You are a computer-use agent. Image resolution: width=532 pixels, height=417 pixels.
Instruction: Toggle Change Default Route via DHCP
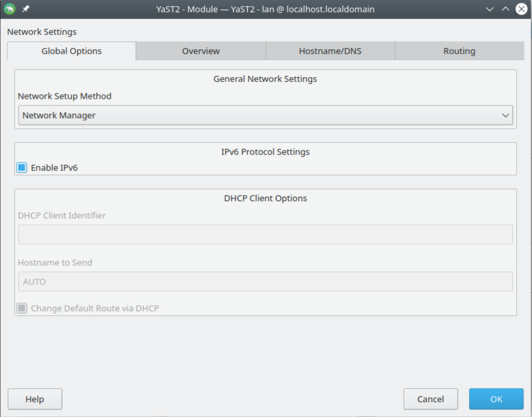(22, 308)
